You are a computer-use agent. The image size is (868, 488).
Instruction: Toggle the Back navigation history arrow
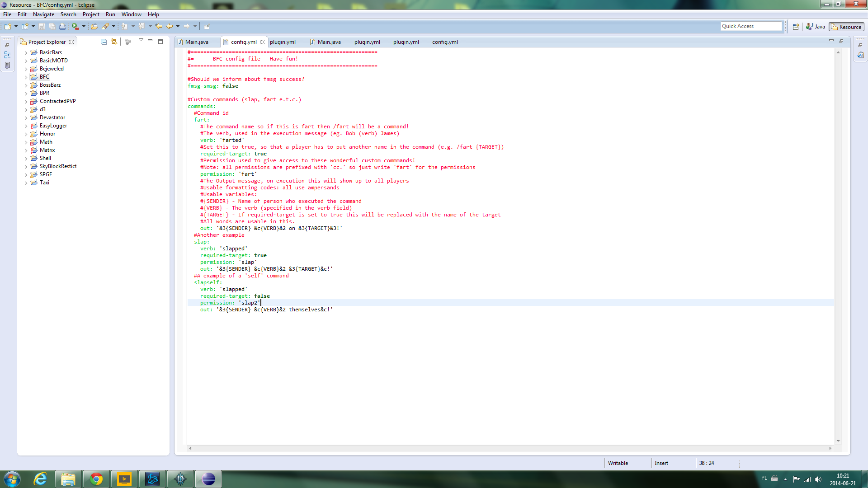(170, 26)
